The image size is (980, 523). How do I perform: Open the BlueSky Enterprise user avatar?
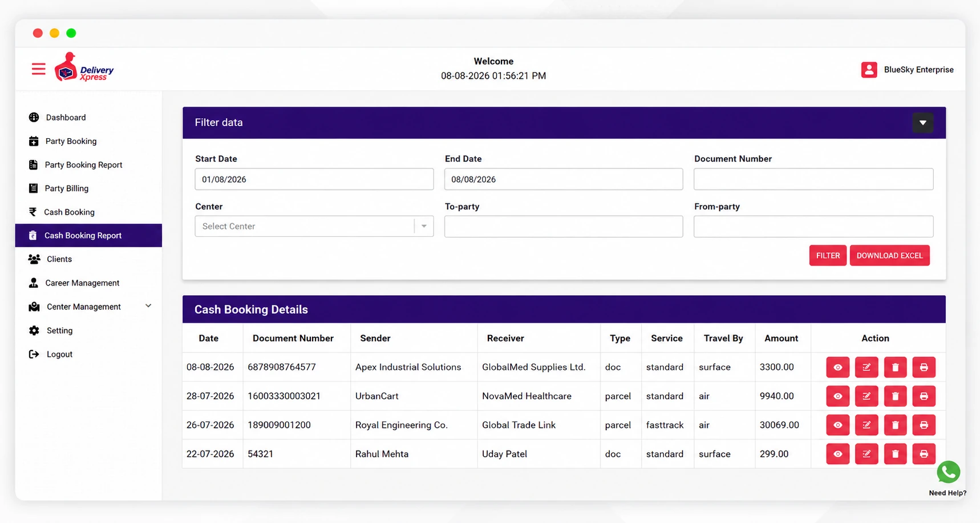(x=869, y=70)
